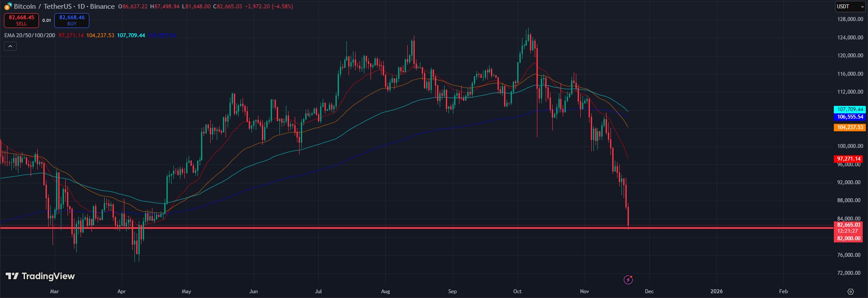The width and height of the screenshot is (868, 298).
Task: Click the Dec label on the time axis
Action: click(x=649, y=291)
